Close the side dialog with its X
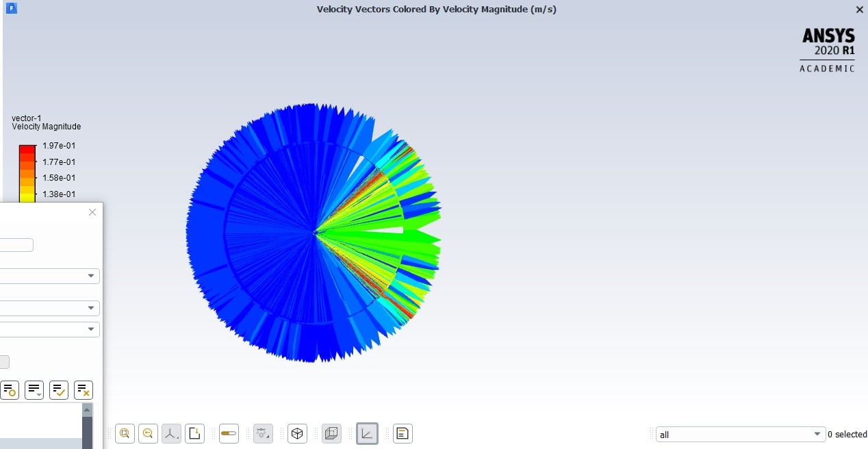Viewport: 868px width, 449px height. (x=92, y=212)
